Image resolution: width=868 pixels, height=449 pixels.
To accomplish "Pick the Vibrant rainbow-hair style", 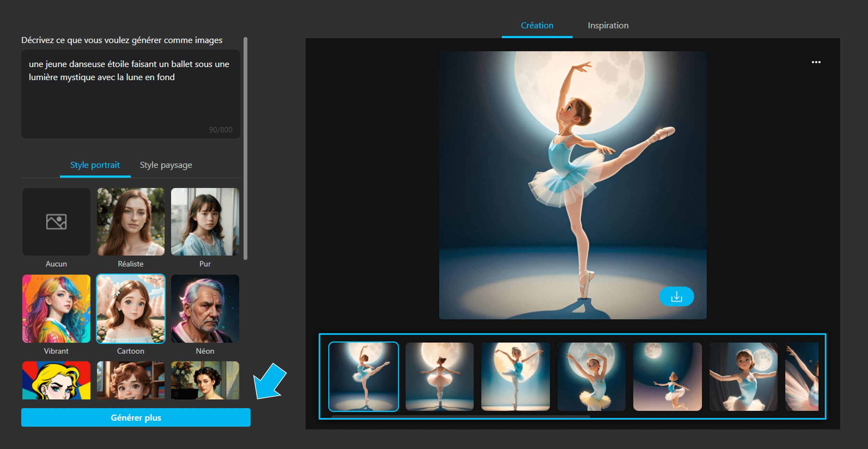I will pos(56,308).
